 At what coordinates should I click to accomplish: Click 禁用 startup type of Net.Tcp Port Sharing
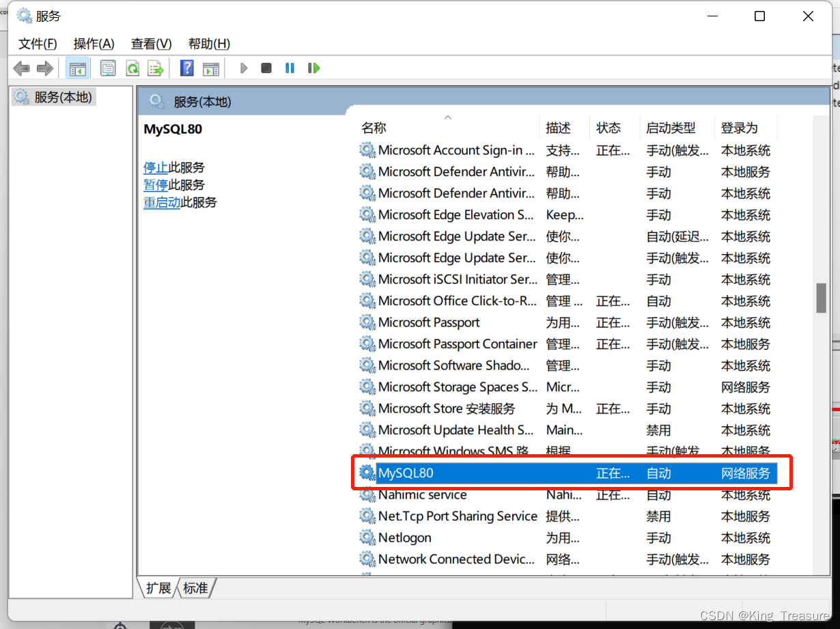tap(659, 516)
